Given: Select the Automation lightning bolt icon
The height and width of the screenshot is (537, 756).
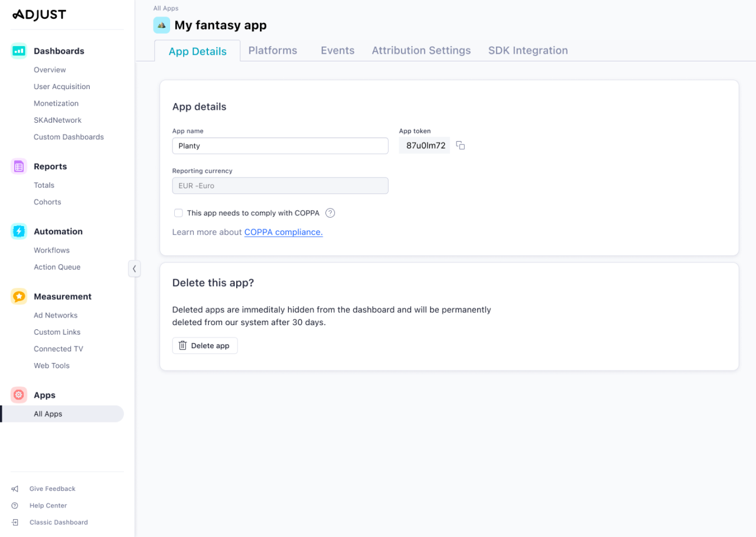Looking at the screenshot, I should [18, 231].
